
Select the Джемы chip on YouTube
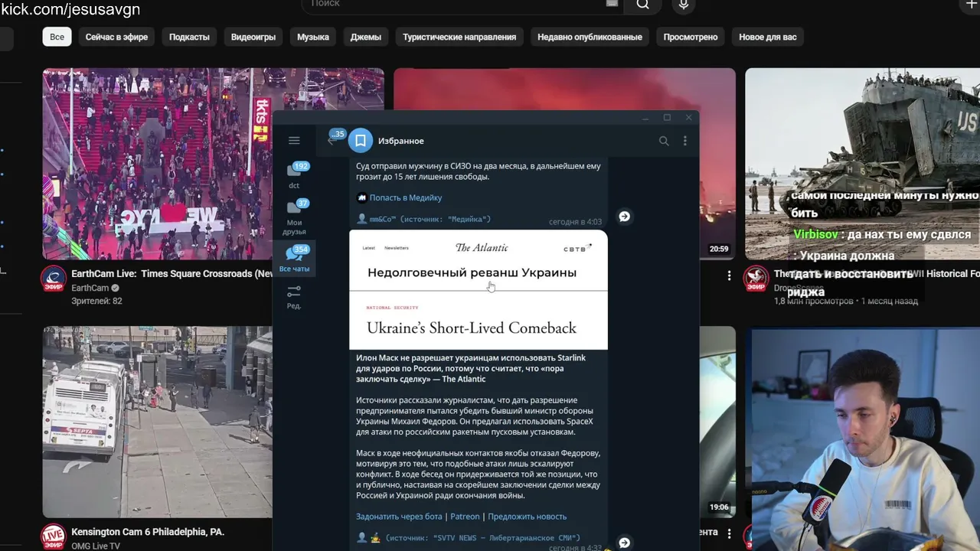click(x=365, y=37)
